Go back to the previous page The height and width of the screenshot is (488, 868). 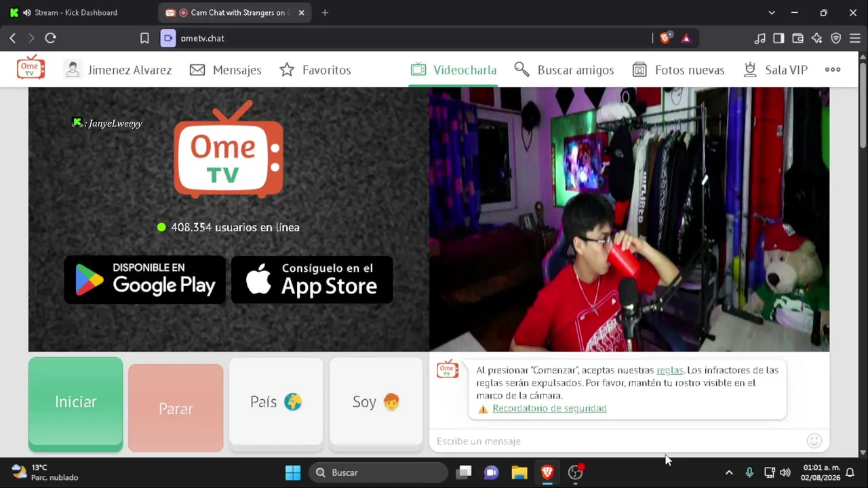12,38
